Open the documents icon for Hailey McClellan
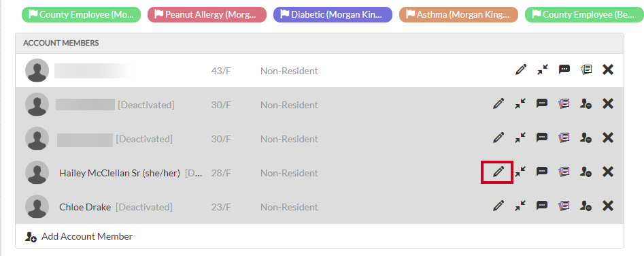The width and height of the screenshot is (644, 256). pos(564,172)
